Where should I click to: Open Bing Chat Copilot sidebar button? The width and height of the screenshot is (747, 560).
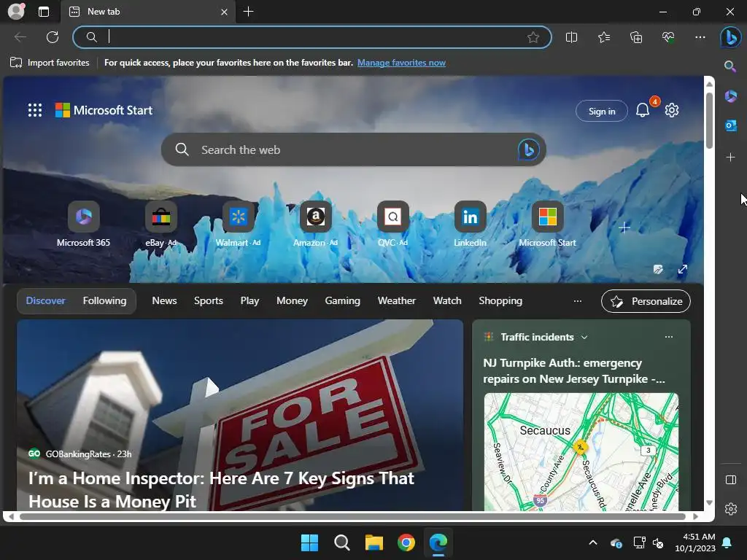click(730, 37)
